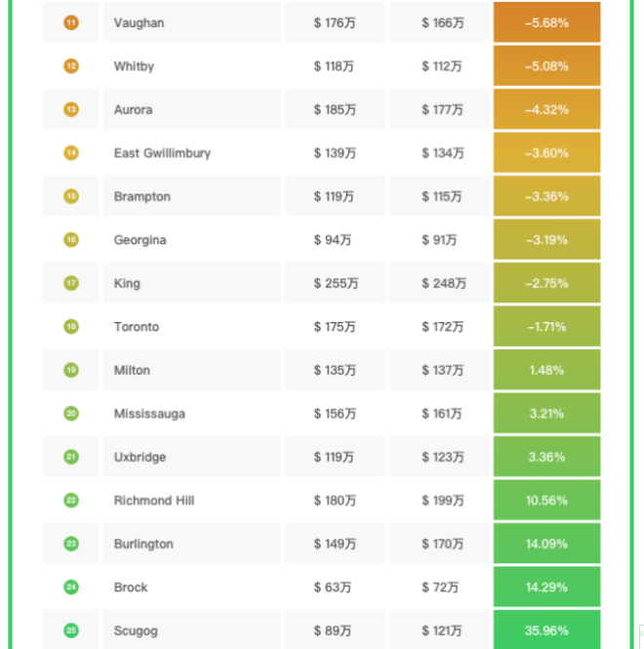Select the Whitby city name
This screenshot has width=644, height=649.
coord(134,66)
